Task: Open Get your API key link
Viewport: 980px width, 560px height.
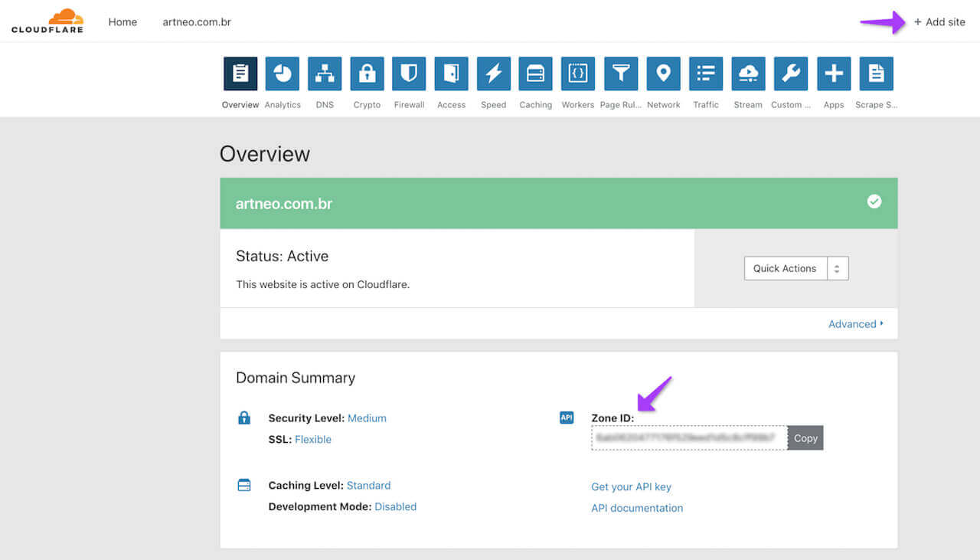Action: coord(631,487)
